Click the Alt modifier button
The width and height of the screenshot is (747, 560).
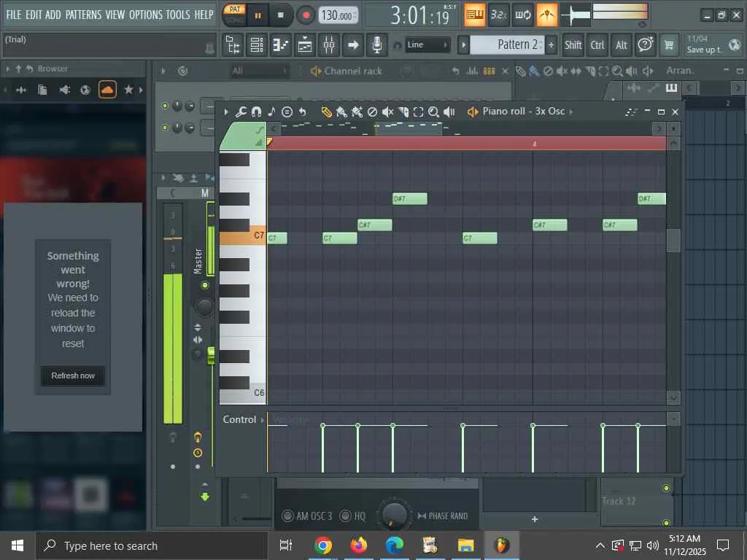622,45
